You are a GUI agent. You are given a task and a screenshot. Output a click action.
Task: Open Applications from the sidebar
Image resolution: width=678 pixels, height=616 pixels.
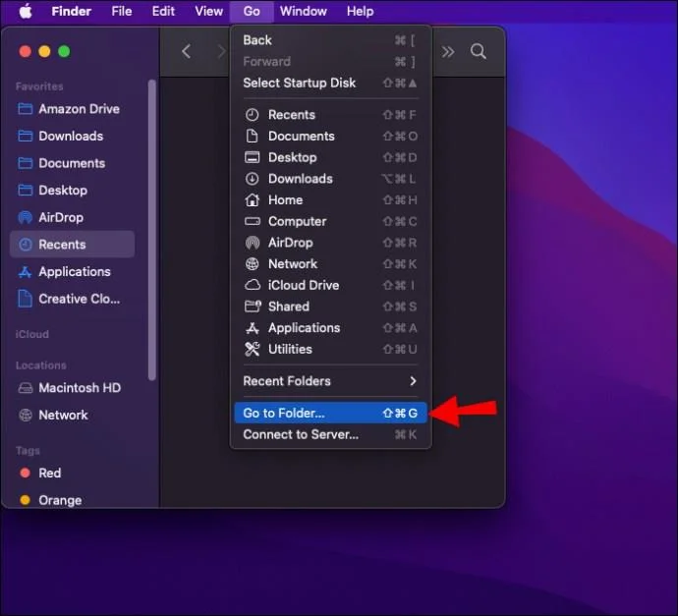[x=72, y=271]
